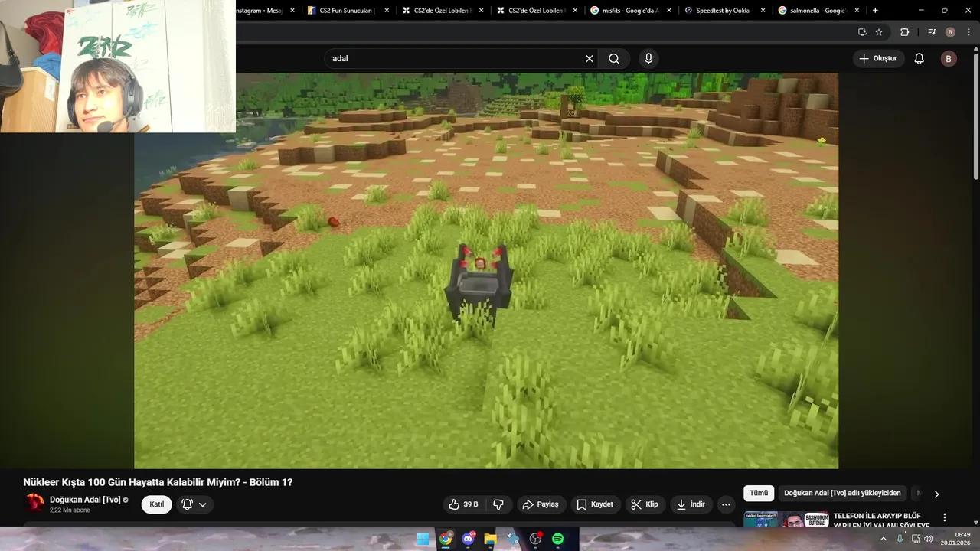Share the video via Paylaş
This screenshot has width=980, height=551.
[541, 504]
